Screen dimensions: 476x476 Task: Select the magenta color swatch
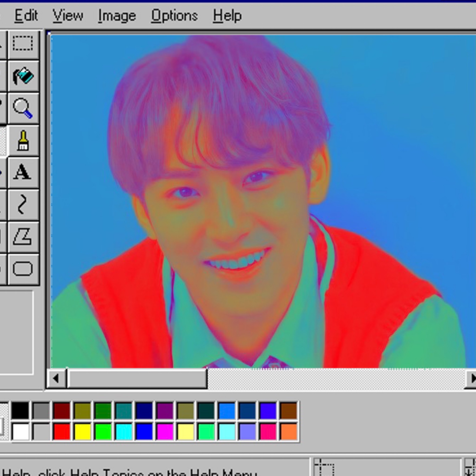coord(165,432)
